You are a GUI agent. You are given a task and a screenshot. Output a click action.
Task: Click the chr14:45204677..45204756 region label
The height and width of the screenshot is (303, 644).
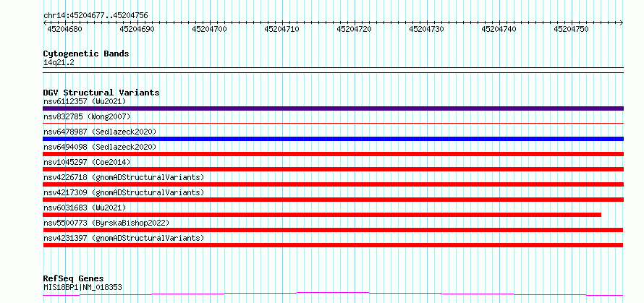(x=96, y=16)
